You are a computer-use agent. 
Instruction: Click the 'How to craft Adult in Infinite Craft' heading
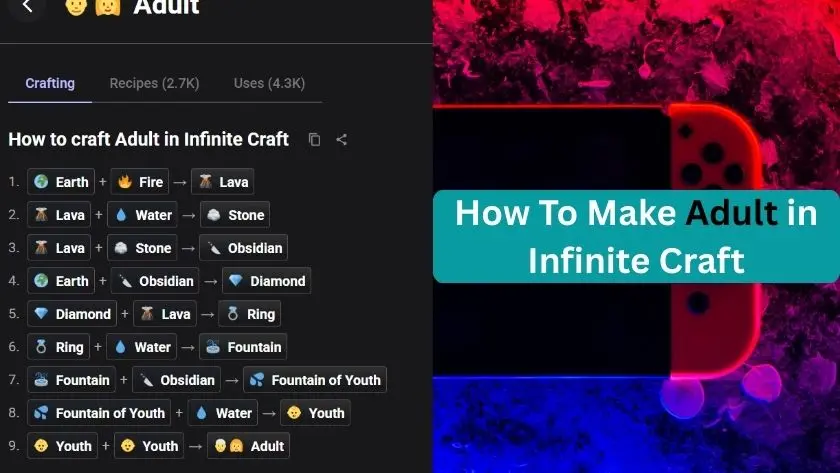pos(148,140)
